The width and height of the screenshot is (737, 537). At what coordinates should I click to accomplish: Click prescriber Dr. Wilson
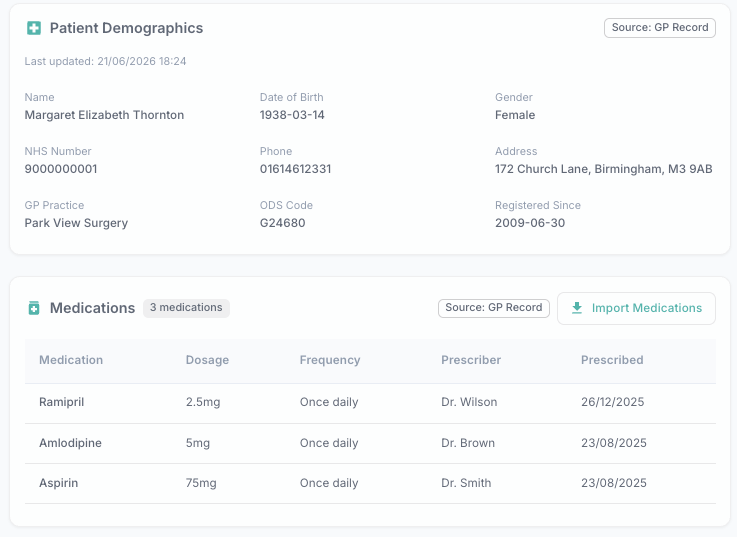click(x=469, y=402)
